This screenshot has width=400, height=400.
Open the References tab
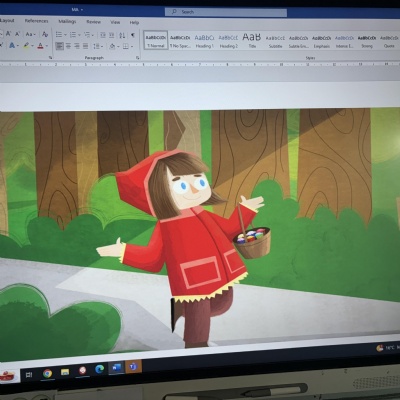36,21
